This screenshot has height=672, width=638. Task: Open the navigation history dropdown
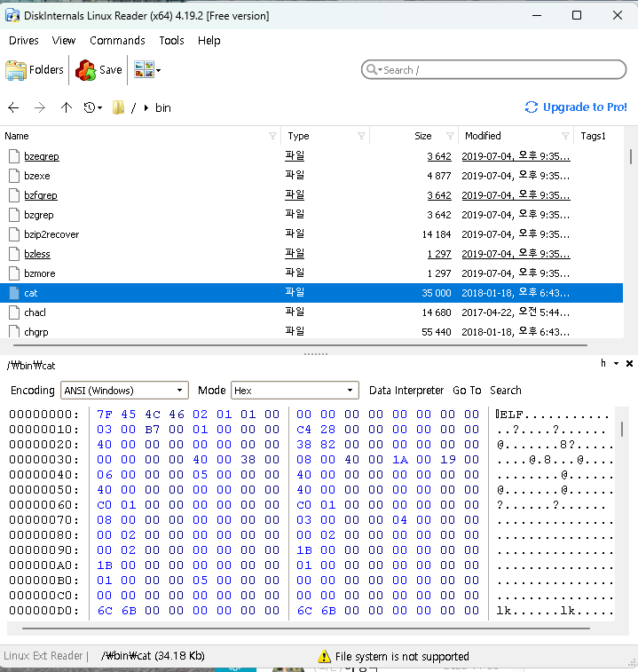point(92,107)
